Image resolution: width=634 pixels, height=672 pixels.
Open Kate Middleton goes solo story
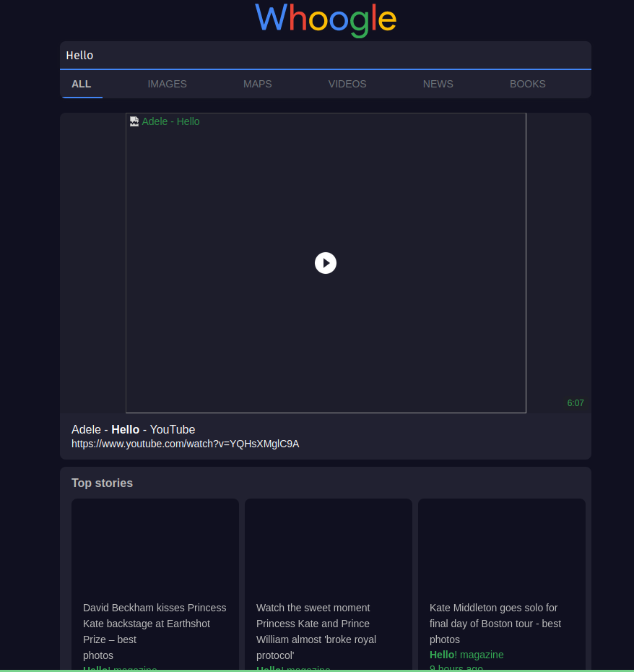(495, 624)
